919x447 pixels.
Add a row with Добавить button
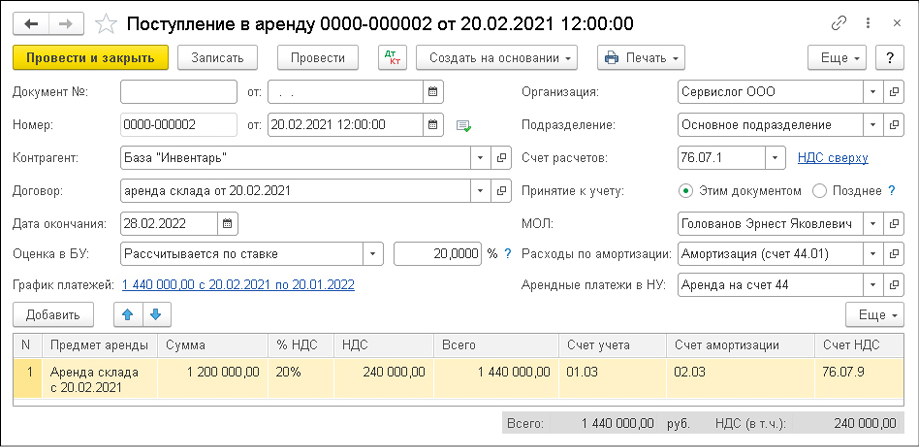[x=53, y=315]
